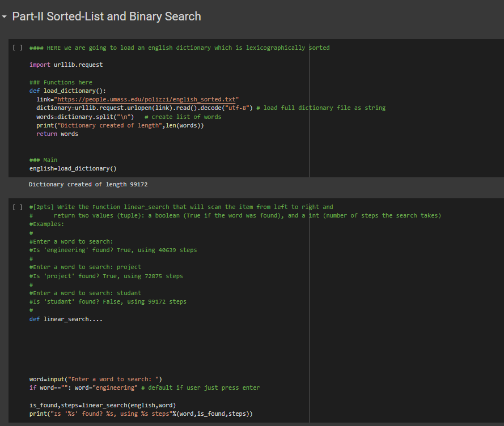Open the Part-II Sorted-List and Binary Search heading
The width and height of the screenshot is (504, 426).
point(107,16)
